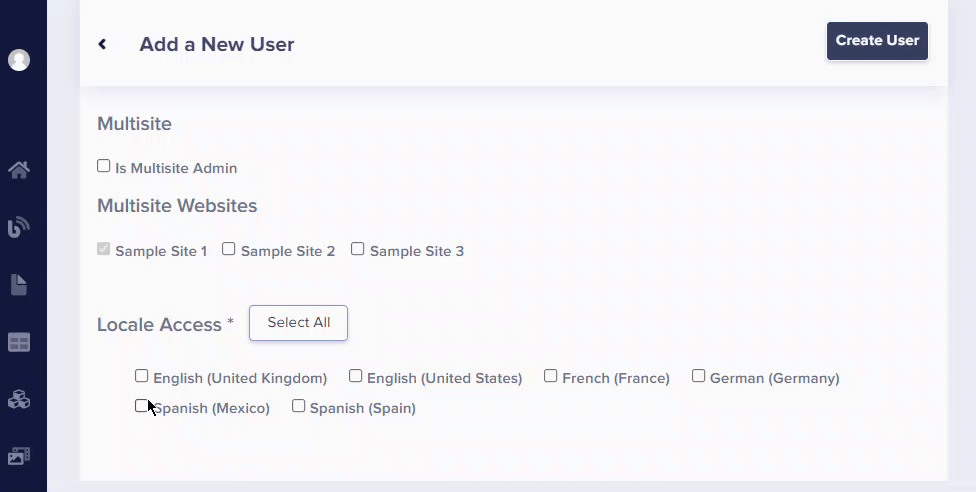976x492 pixels.
Task: Go back using the arrow beside Add a New User
Action: click(102, 44)
